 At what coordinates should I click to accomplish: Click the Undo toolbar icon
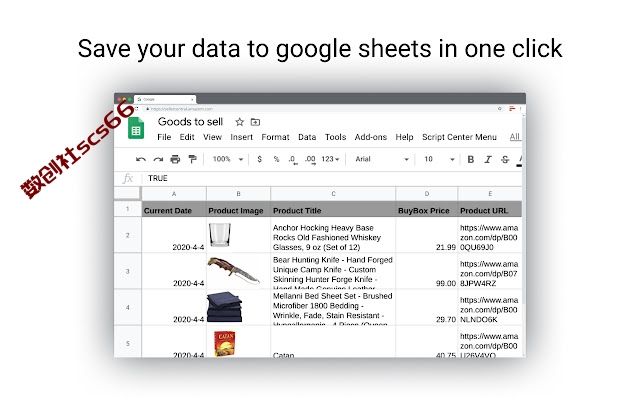click(x=141, y=159)
